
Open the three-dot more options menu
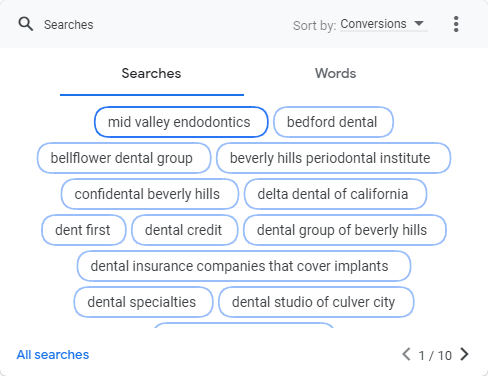point(456,24)
